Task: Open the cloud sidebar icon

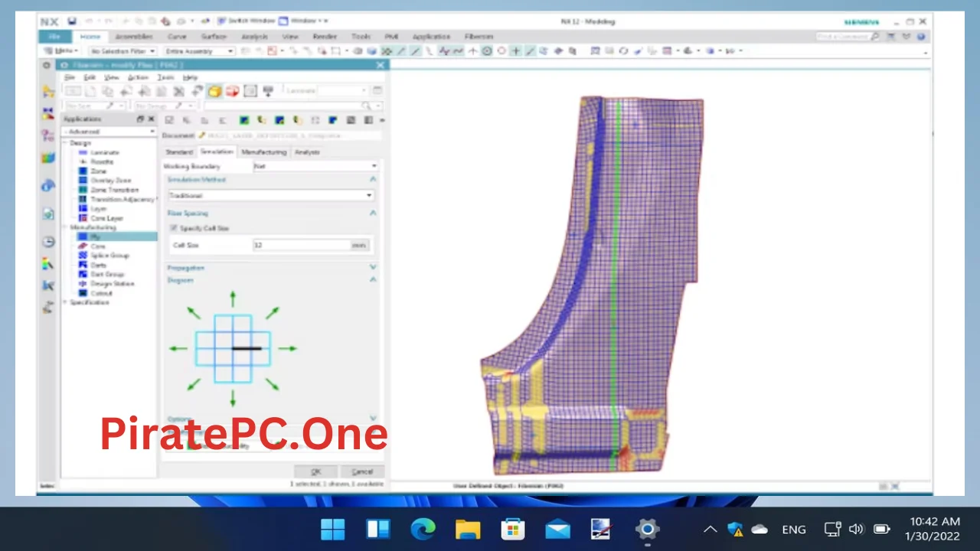Action: pyautogui.click(x=48, y=185)
